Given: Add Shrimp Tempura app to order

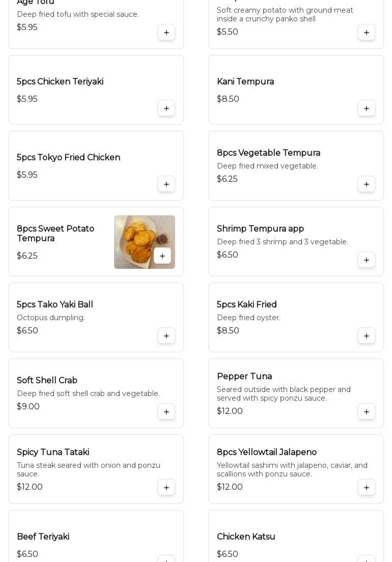Looking at the screenshot, I should point(367,260).
